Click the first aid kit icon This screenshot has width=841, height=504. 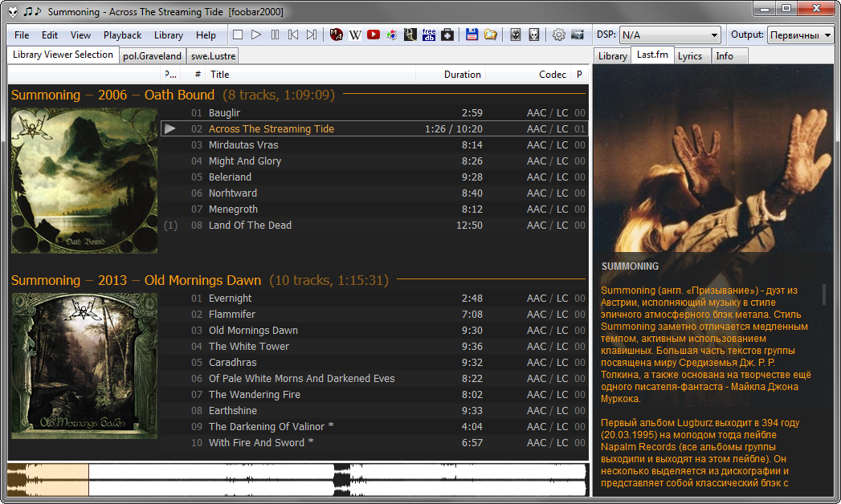(x=447, y=35)
